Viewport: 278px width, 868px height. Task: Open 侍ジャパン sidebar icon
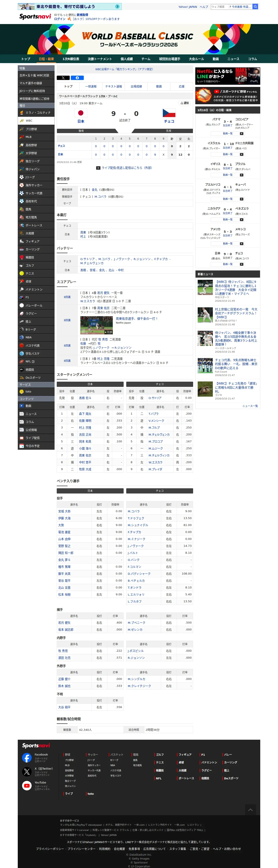pyautogui.click(x=22, y=169)
